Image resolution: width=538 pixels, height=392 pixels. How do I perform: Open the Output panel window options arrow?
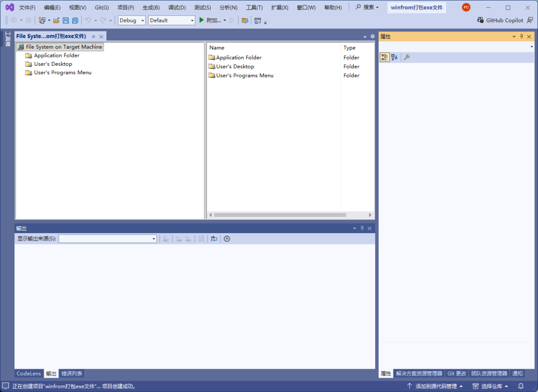(x=355, y=229)
